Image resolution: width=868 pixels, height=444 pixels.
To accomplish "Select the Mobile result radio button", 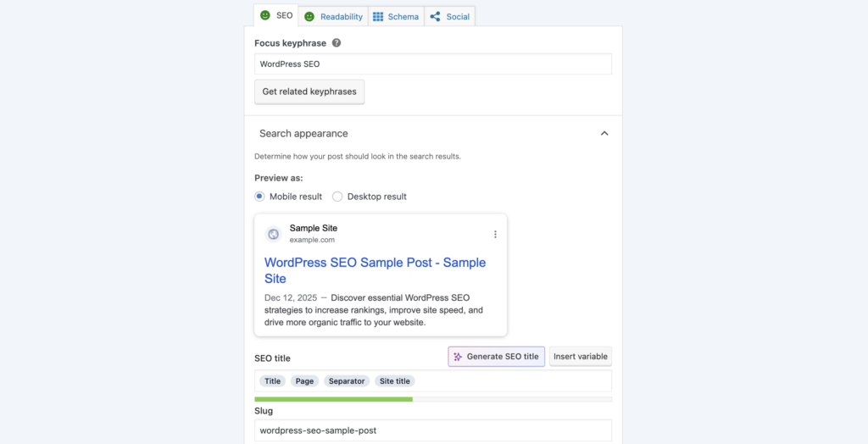I will (x=259, y=197).
